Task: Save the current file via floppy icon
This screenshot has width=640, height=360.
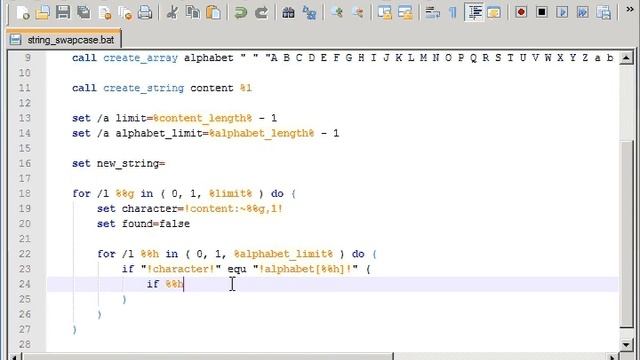Action: pos(63,13)
